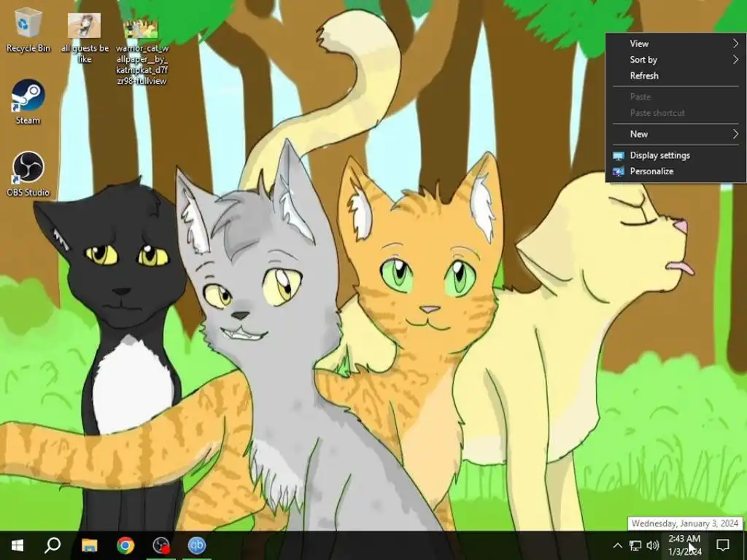Open File Explorer from the taskbar
The width and height of the screenshot is (747, 560).
point(89,545)
